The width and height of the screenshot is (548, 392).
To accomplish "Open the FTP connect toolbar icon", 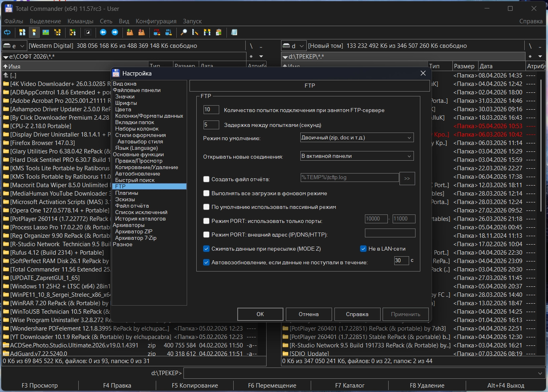I will click(157, 32).
